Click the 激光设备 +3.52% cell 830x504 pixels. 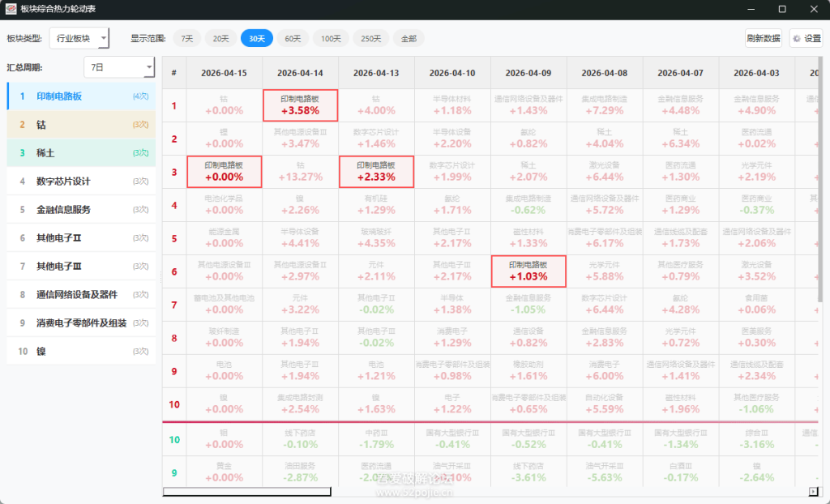click(x=757, y=271)
